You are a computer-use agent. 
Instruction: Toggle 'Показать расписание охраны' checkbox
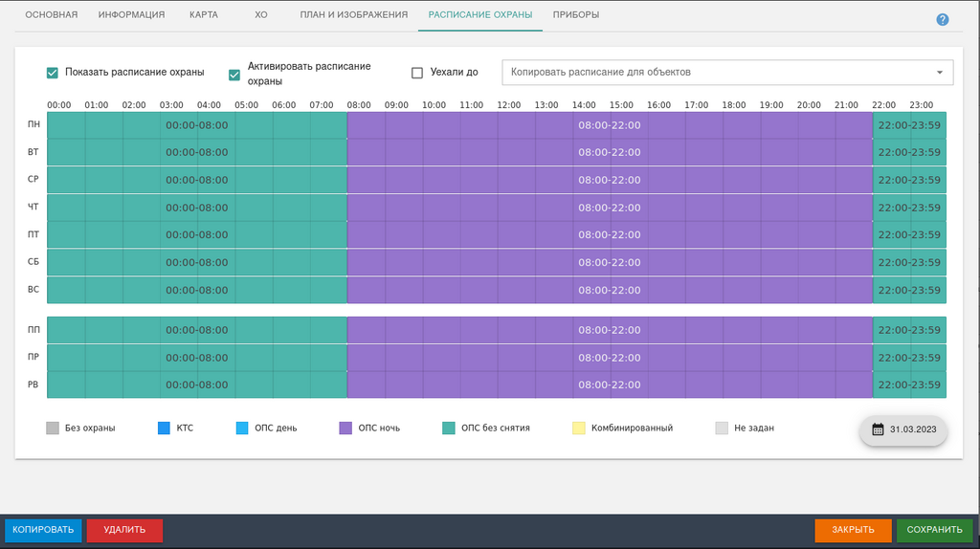click(x=53, y=73)
